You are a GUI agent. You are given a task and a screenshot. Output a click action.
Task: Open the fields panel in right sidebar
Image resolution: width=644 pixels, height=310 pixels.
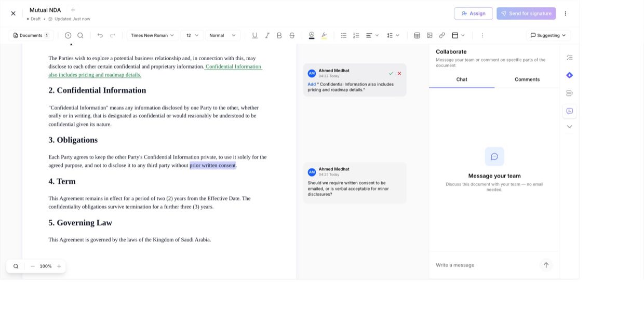coord(570,93)
